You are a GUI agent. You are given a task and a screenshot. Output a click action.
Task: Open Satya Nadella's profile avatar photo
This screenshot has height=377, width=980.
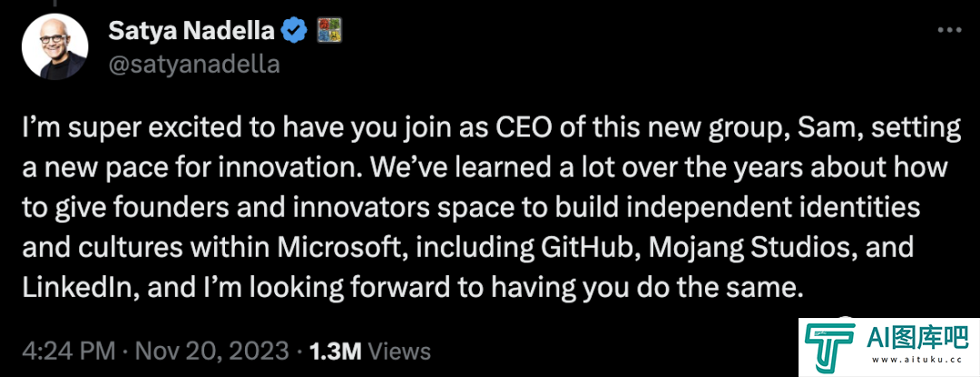point(55,46)
